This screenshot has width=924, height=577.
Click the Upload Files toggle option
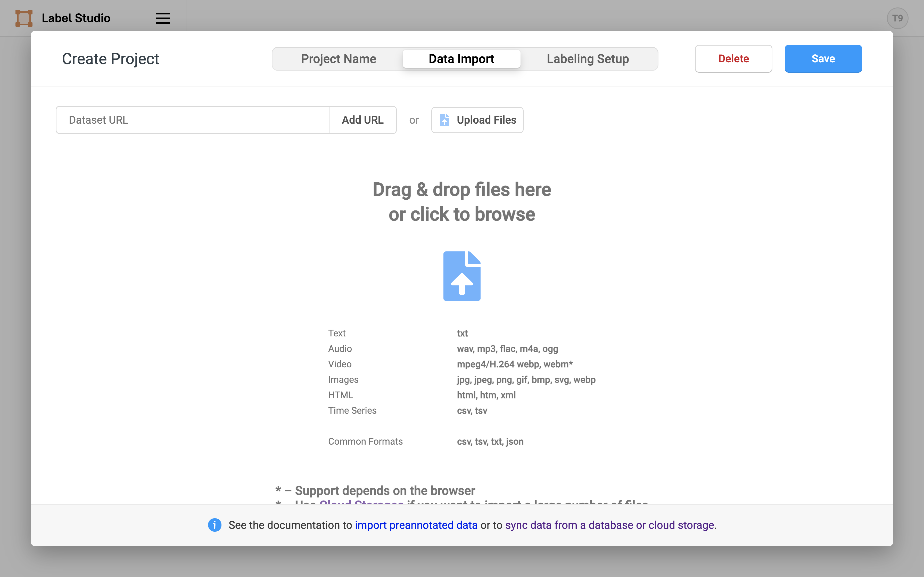pyautogui.click(x=478, y=120)
